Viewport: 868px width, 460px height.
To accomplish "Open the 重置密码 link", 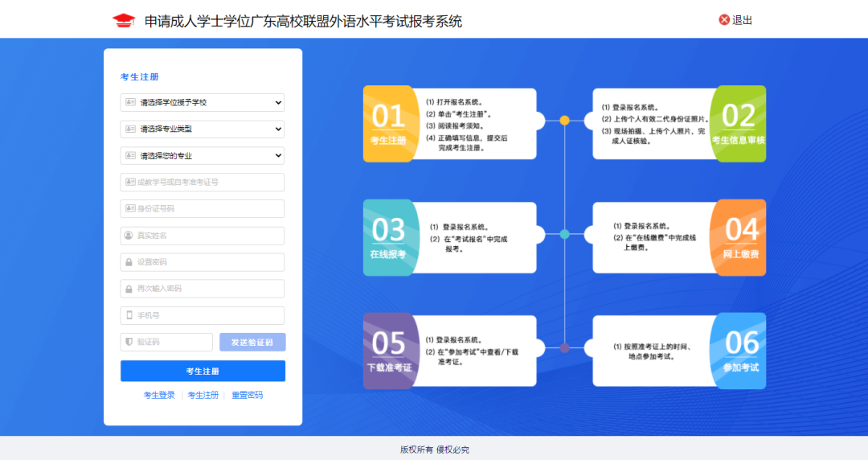I will (x=247, y=395).
